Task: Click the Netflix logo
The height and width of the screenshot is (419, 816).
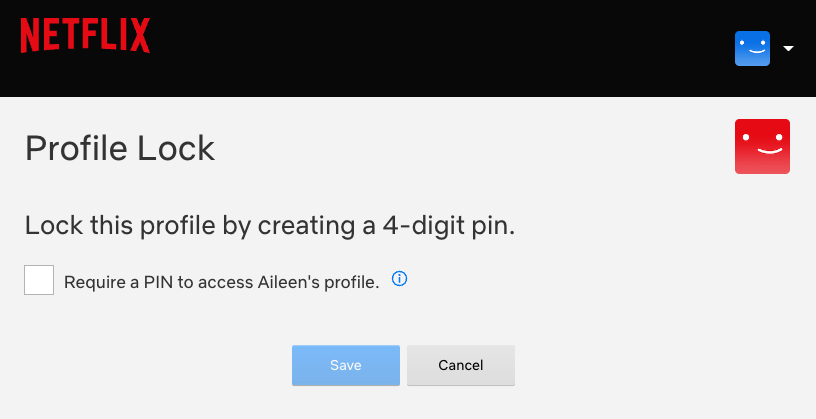Action: pos(85,35)
